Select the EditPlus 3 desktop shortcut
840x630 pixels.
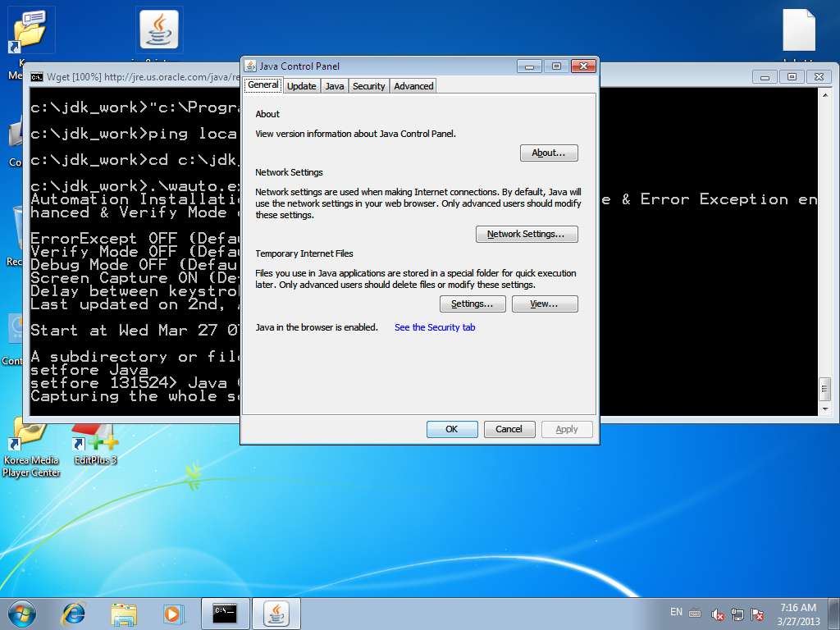coord(95,445)
